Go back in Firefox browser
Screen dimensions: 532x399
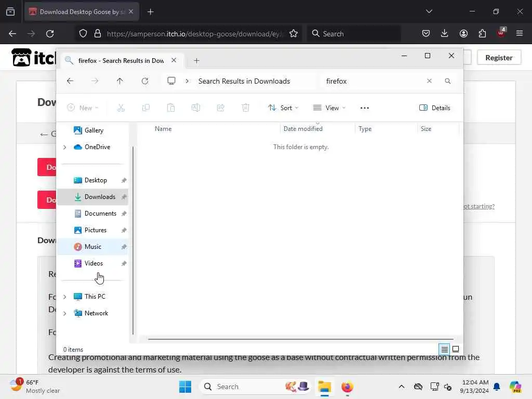tap(12, 34)
